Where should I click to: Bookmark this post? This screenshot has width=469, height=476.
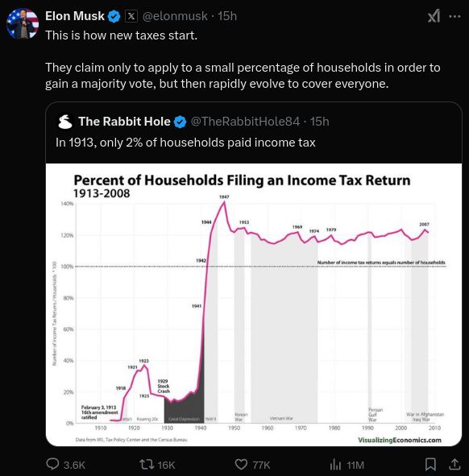point(430,464)
